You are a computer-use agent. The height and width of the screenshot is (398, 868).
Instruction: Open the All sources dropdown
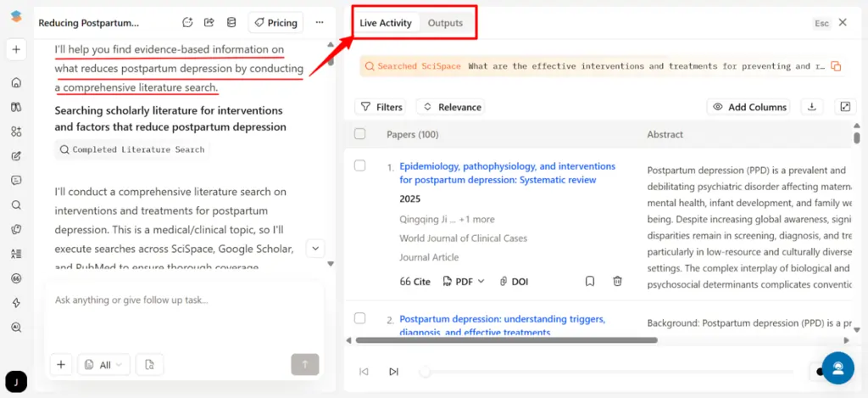click(x=104, y=365)
